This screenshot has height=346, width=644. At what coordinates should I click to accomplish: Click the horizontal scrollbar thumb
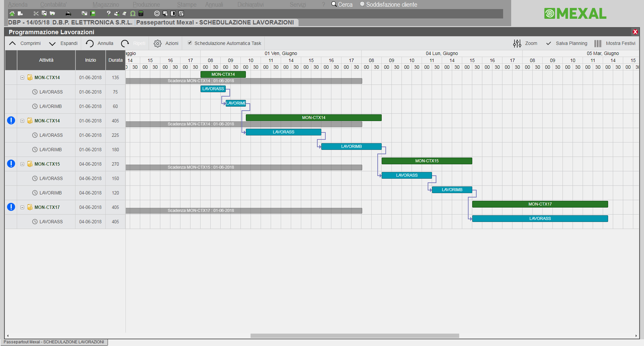coord(355,336)
